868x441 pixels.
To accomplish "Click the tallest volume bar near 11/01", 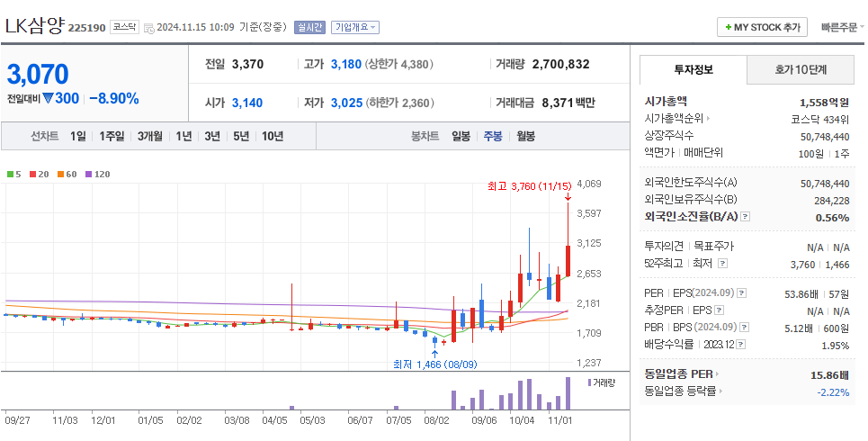I will pos(568,393).
